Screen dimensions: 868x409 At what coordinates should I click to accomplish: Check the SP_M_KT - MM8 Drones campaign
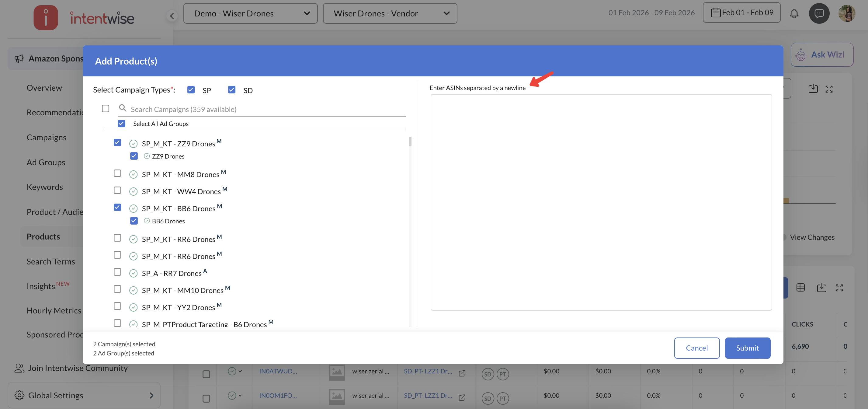click(x=117, y=173)
